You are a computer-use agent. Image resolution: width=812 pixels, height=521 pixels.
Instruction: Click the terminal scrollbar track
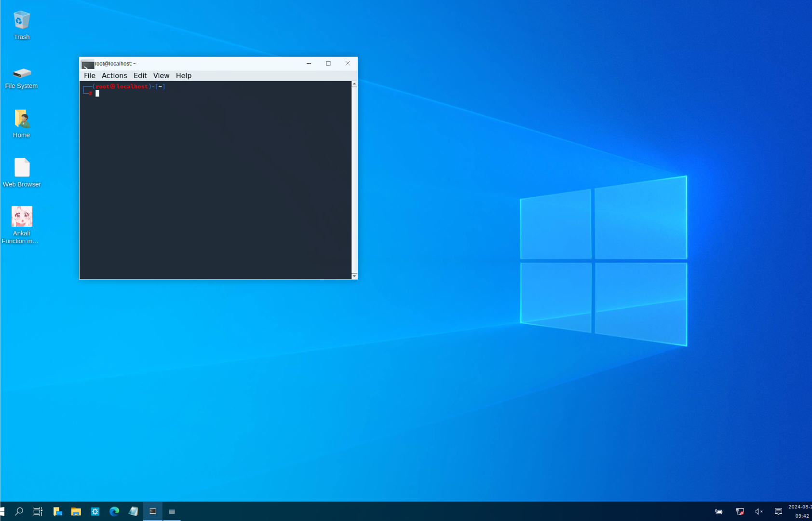tap(354, 180)
